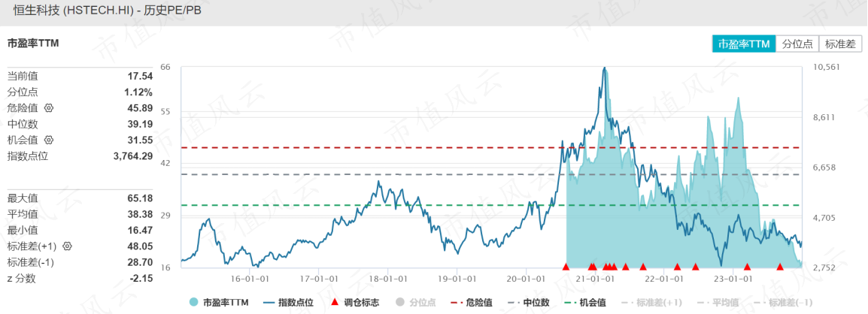Click first red rebalancing triangle on the axis
Viewport: 868px width, 314px height.
pyautogui.click(x=565, y=267)
